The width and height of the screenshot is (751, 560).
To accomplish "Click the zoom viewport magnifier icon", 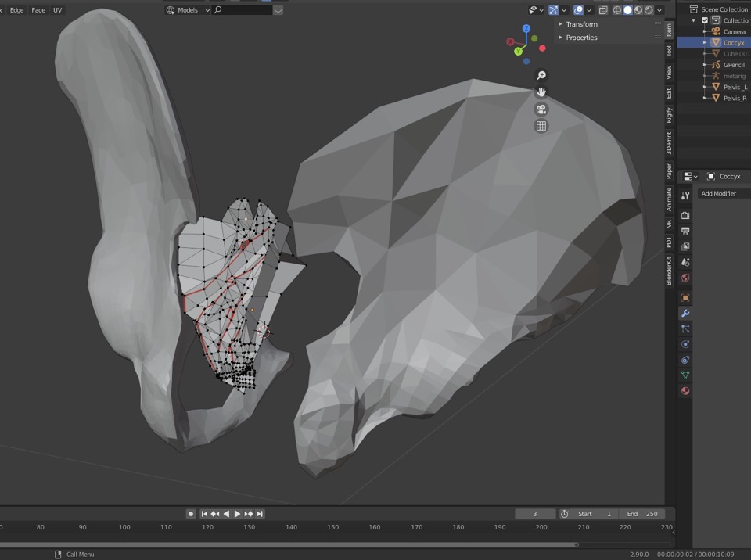I will 541,75.
